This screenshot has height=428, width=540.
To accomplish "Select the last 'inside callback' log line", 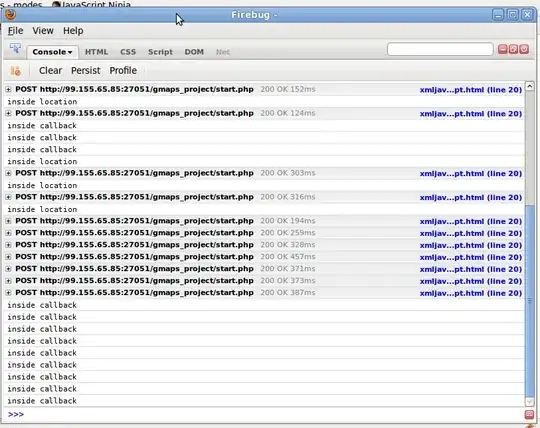I will pyautogui.click(x=42, y=401).
